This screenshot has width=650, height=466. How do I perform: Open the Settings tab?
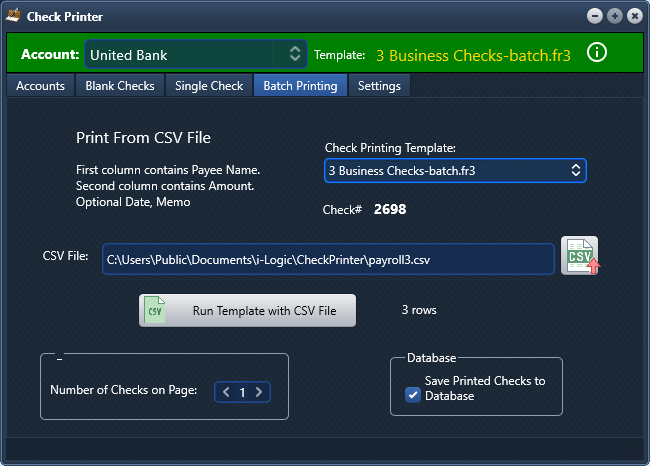[x=379, y=85]
